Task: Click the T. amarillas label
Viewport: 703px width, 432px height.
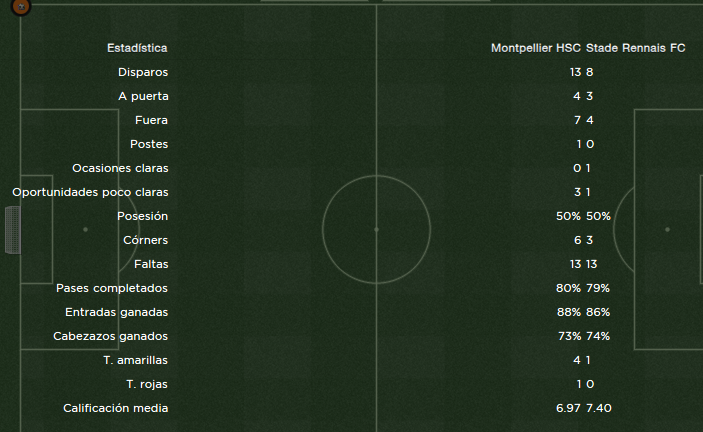Action: click(x=135, y=360)
